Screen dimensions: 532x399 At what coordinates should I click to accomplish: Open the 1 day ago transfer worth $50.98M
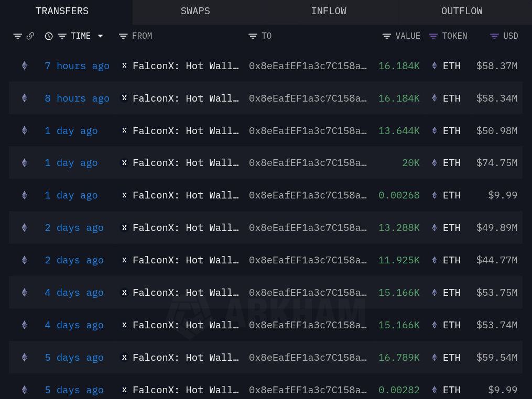tap(71, 131)
